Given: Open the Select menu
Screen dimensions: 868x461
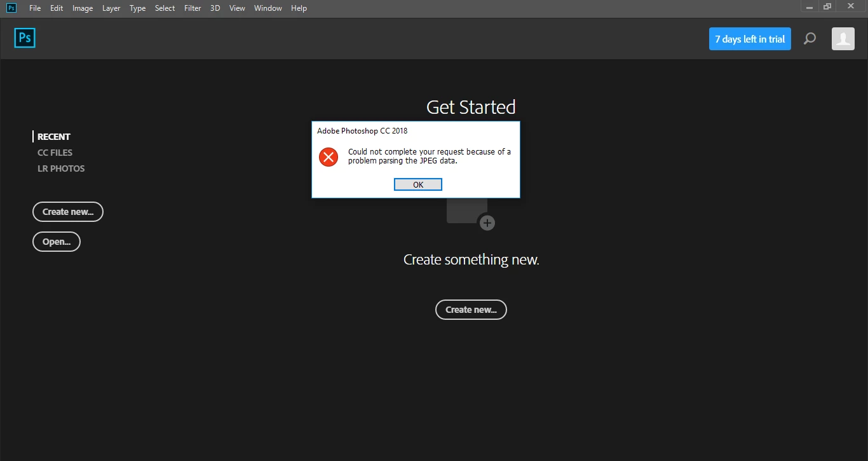Looking at the screenshot, I should coord(165,8).
